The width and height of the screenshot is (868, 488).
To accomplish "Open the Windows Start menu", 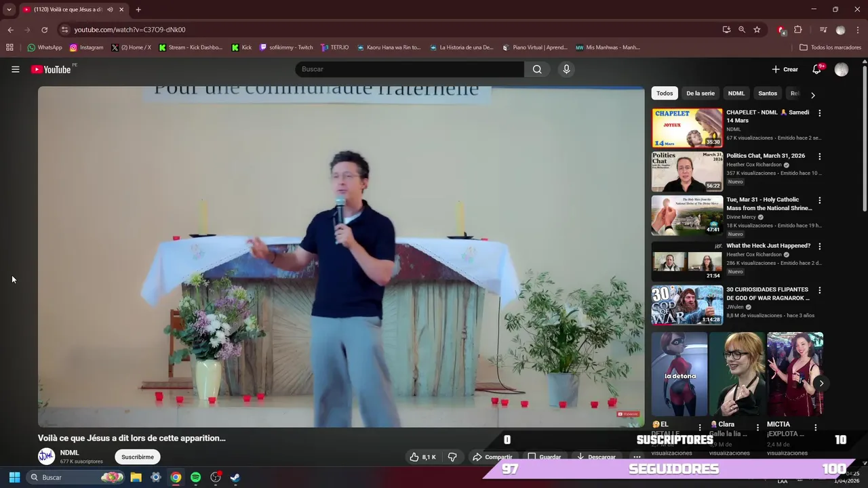I will click(x=14, y=477).
